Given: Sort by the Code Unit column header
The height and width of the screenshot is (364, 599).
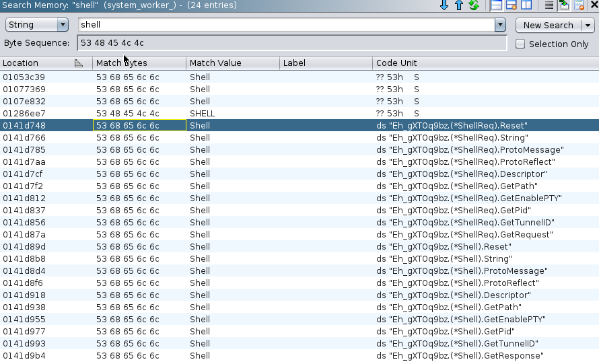Looking at the screenshot, I should point(485,63).
